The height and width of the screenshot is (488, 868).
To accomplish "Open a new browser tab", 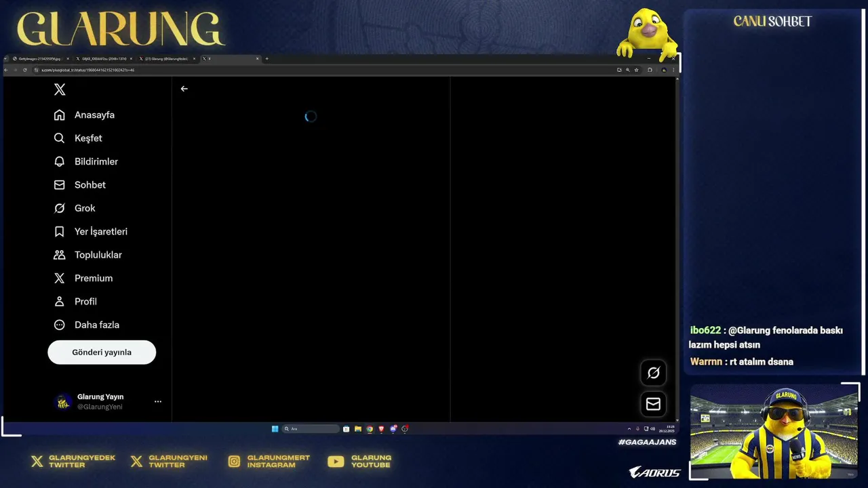I will tap(267, 59).
